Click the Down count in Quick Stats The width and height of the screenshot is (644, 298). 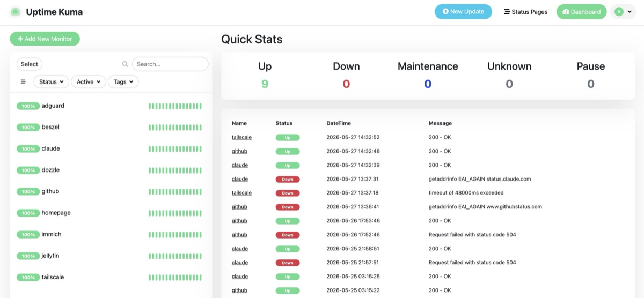point(346,84)
